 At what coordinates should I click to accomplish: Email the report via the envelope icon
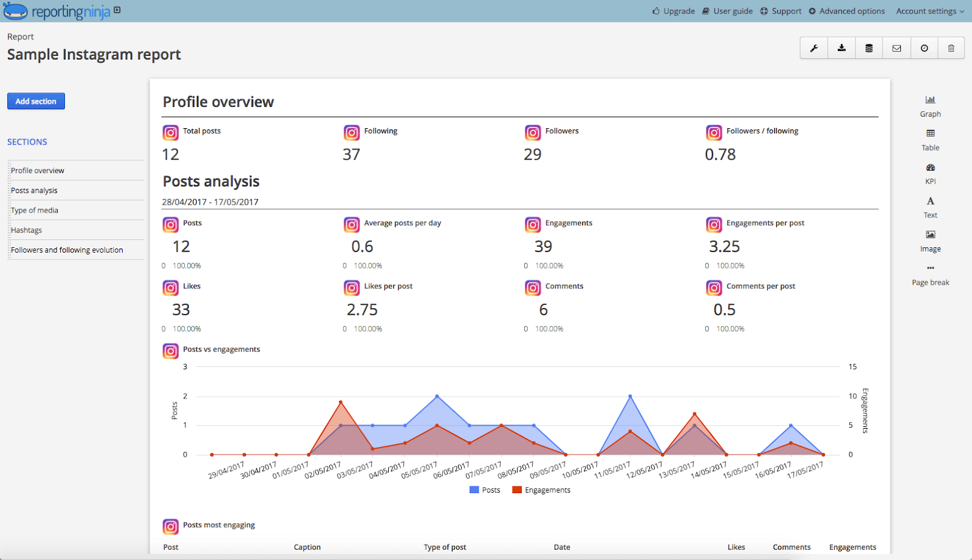click(x=897, y=48)
